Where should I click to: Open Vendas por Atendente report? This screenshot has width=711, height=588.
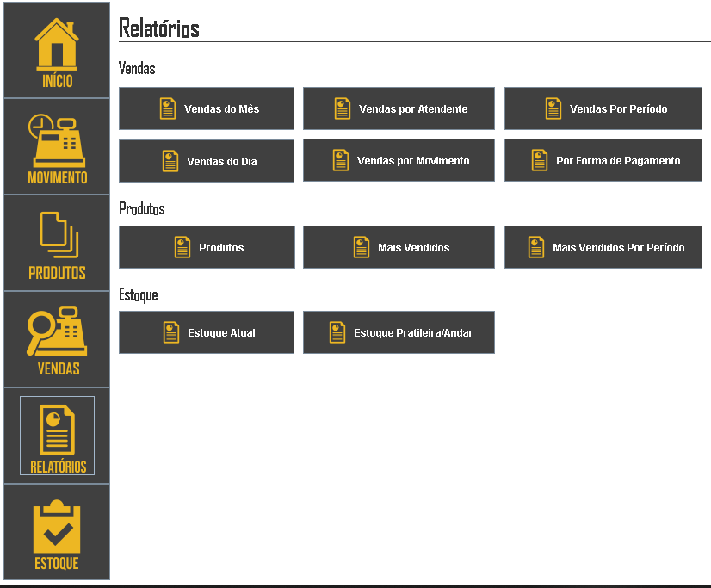(399, 108)
